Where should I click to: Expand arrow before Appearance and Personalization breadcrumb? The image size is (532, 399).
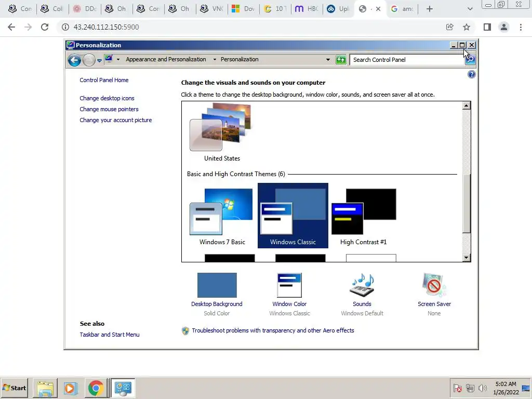coord(118,59)
